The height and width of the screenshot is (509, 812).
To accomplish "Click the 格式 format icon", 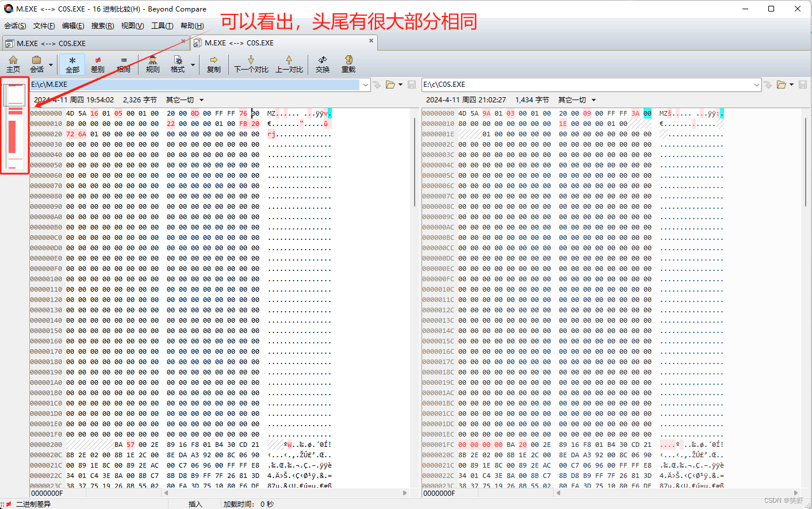I will (178, 64).
